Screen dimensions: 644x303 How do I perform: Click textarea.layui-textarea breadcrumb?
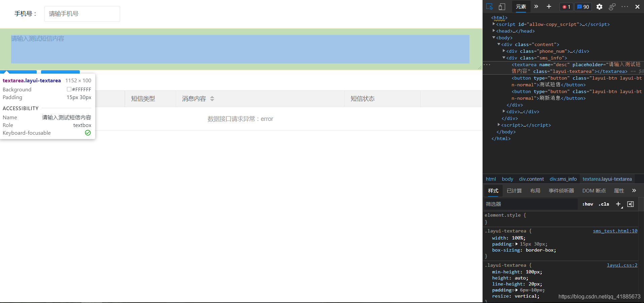607,179
